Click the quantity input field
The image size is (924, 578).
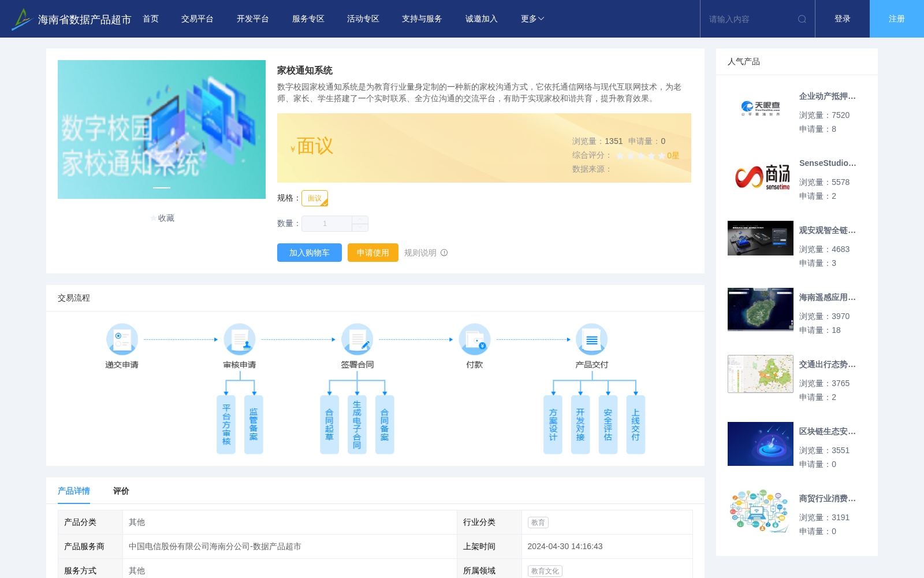(327, 224)
